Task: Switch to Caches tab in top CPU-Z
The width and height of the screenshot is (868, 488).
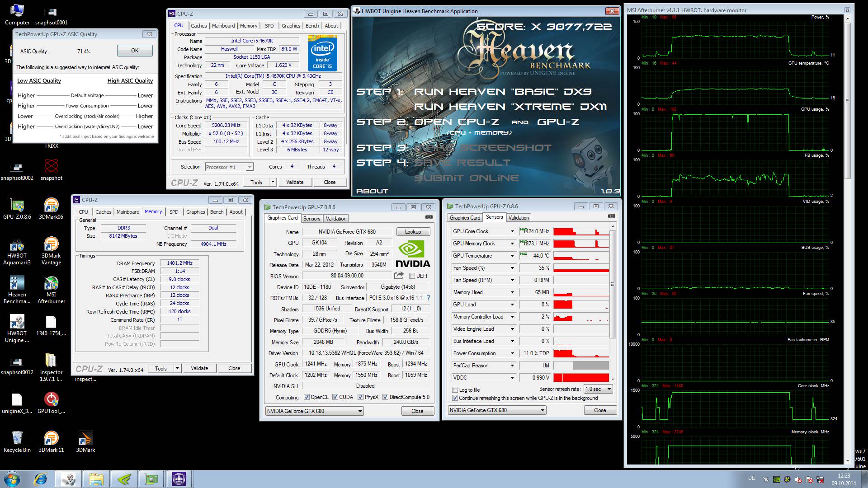Action: coord(198,26)
